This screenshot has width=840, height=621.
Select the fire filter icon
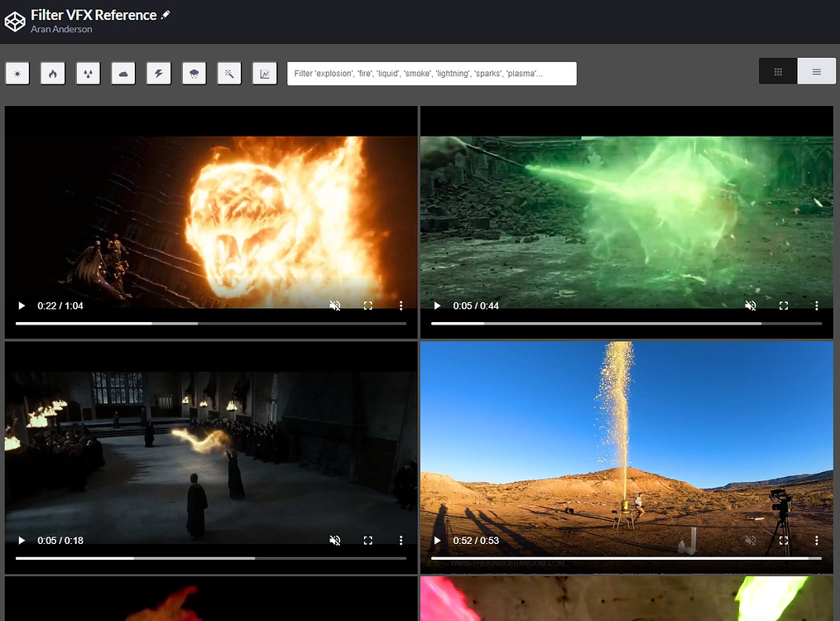pyautogui.click(x=53, y=73)
